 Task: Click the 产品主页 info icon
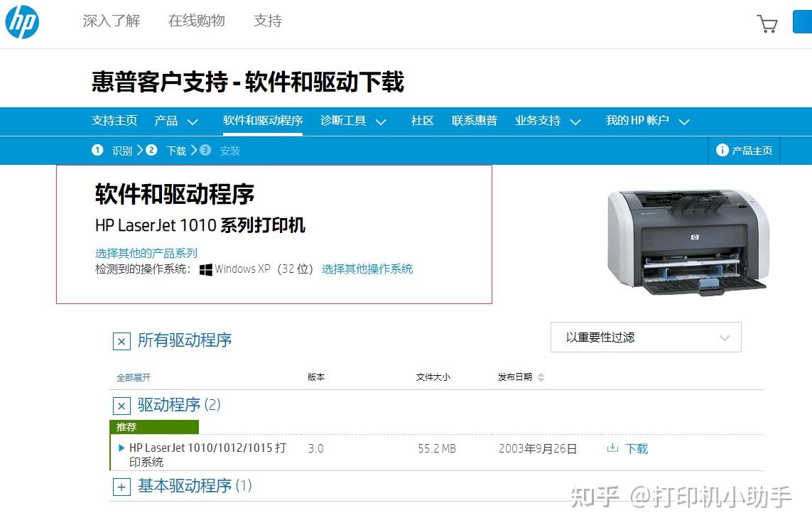724,150
